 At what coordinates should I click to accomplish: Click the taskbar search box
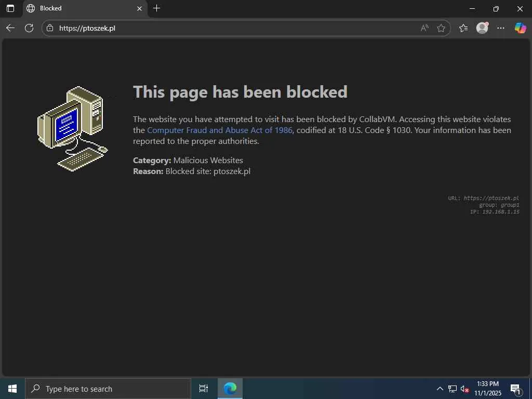click(x=108, y=389)
